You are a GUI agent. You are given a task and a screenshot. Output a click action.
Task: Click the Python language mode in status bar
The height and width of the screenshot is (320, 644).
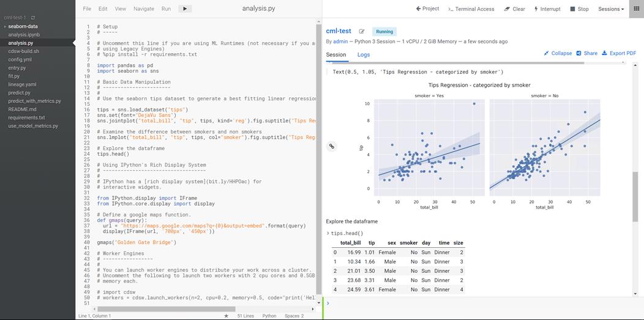pos(269,316)
